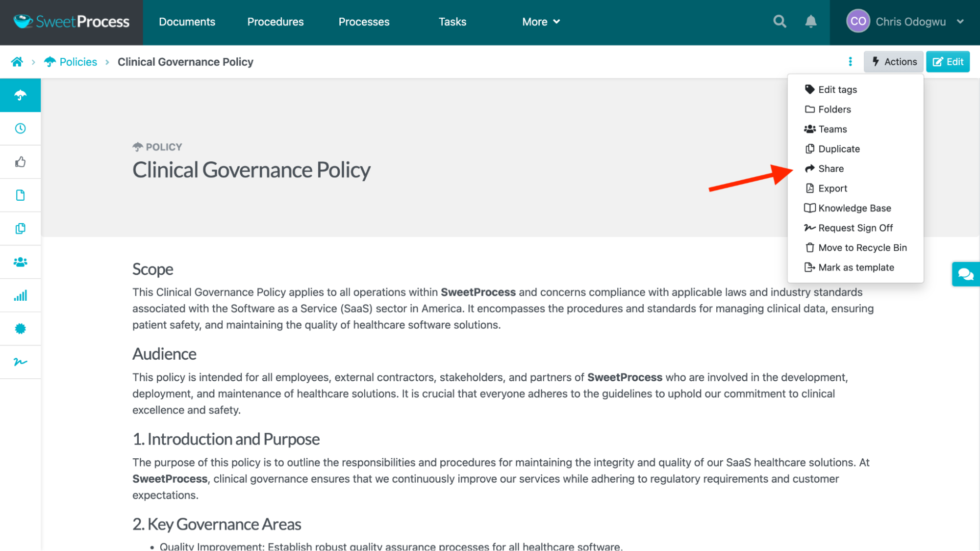This screenshot has width=980, height=551.
Task: Open the notification bell icon
Action: point(810,22)
